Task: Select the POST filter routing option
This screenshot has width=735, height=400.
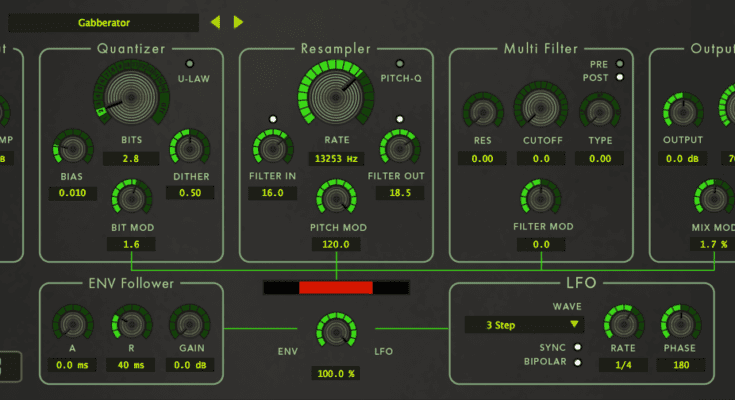Action: point(621,78)
